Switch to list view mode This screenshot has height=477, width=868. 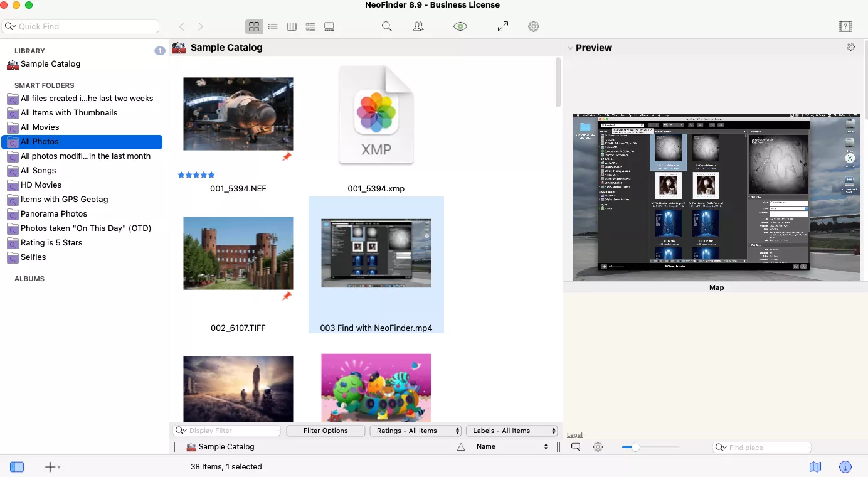coord(273,26)
